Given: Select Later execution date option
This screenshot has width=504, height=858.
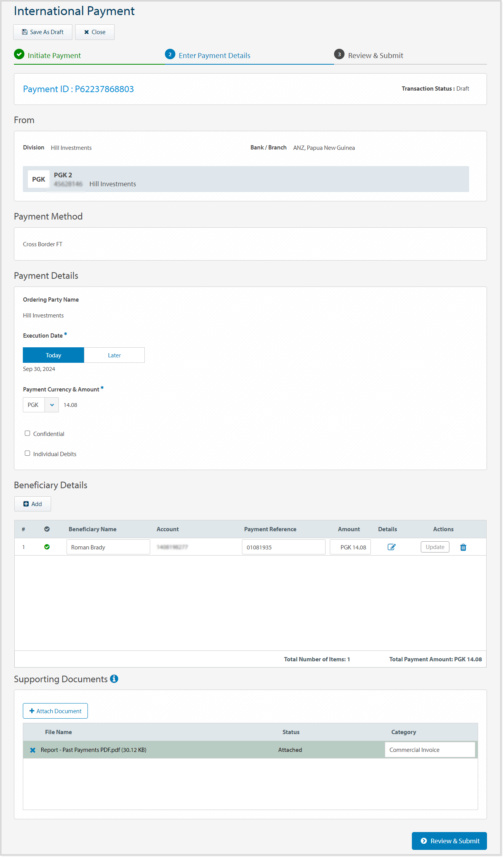Looking at the screenshot, I should point(114,355).
